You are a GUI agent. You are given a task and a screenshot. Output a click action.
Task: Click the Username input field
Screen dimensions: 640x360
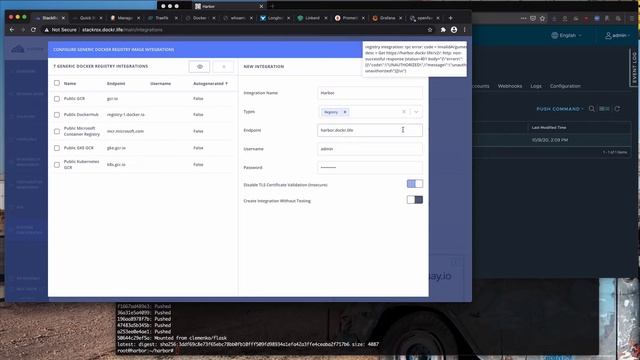[370, 149]
